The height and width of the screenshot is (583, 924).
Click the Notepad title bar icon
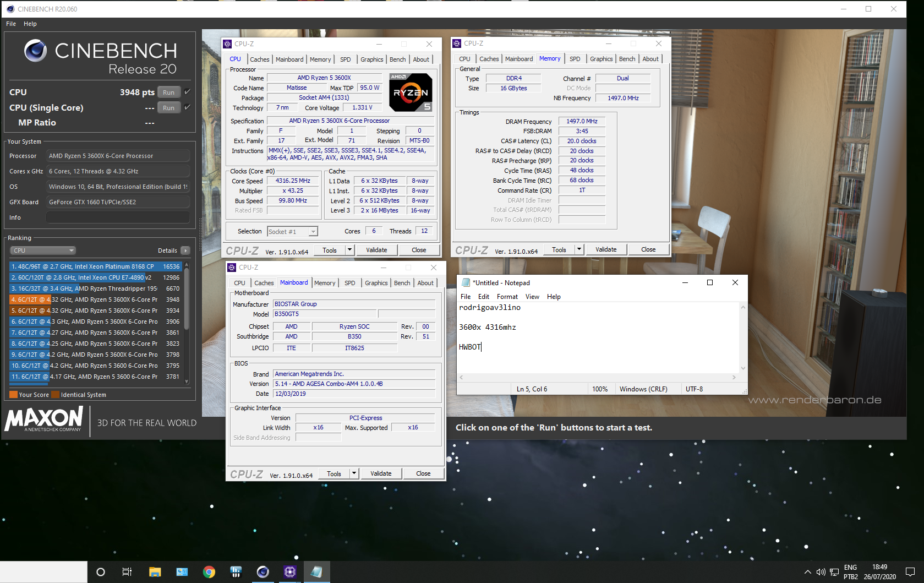pos(466,282)
